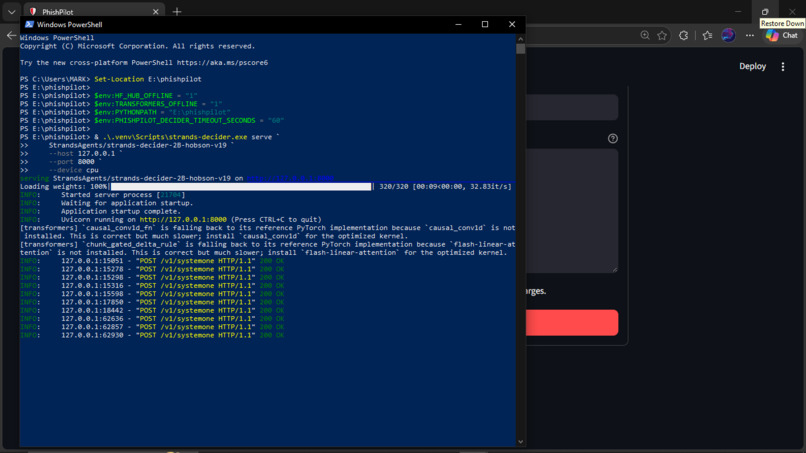Screen dimensions: 806x453
Task: Close the Windows PowerShell window
Action: click(512, 24)
